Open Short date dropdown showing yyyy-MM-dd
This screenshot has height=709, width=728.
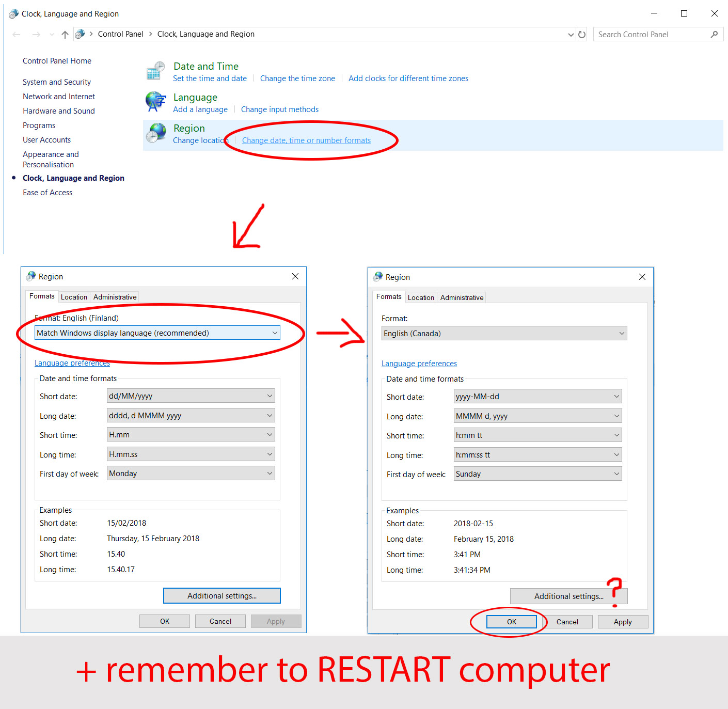[538, 397]
